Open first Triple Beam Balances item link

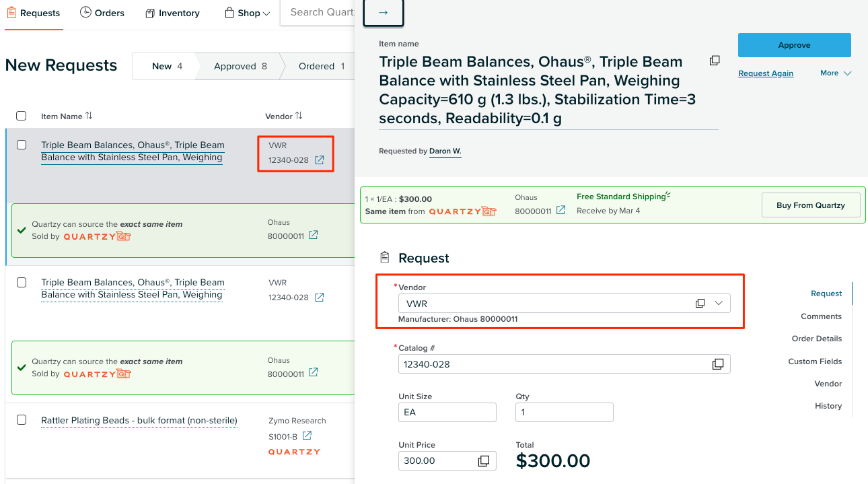(133, 151)
